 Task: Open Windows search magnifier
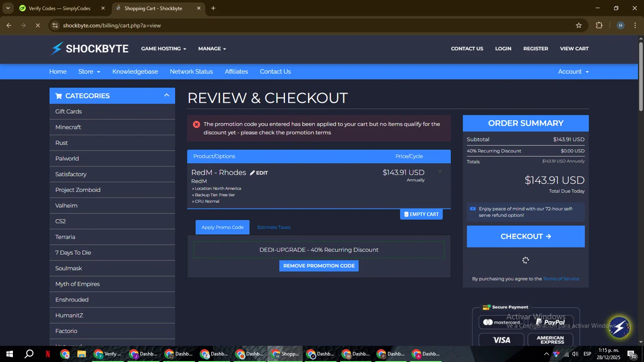click(x=29, y=354)
